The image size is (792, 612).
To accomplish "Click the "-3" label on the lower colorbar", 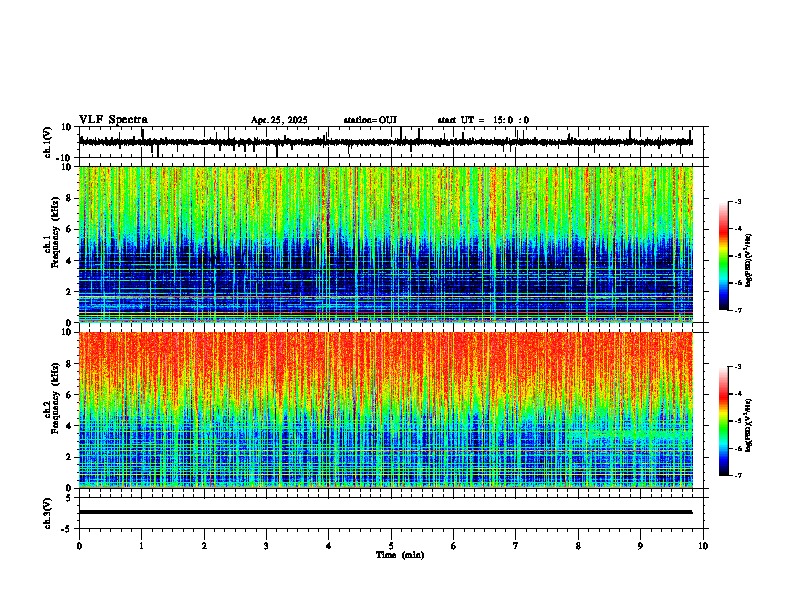I will coord(738,367).
